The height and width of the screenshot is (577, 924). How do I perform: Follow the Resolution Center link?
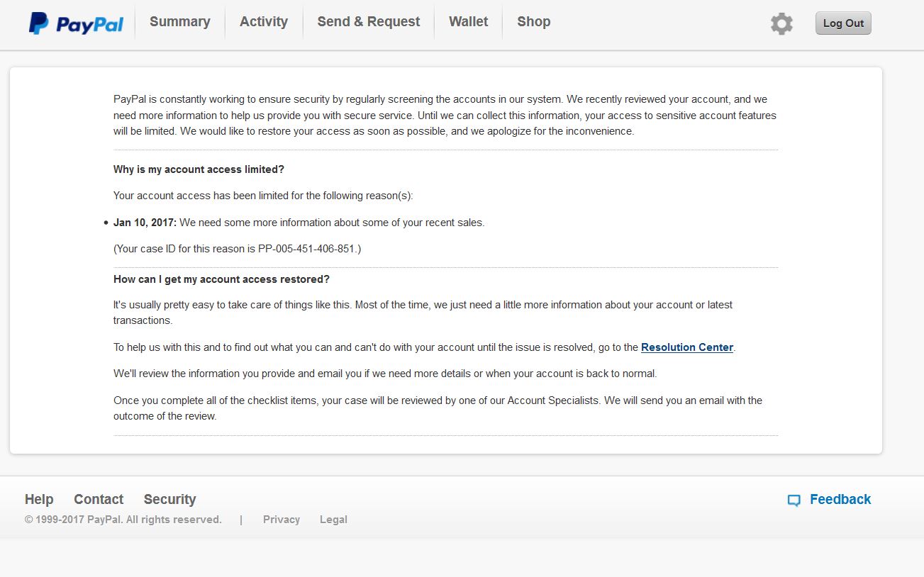687,347
